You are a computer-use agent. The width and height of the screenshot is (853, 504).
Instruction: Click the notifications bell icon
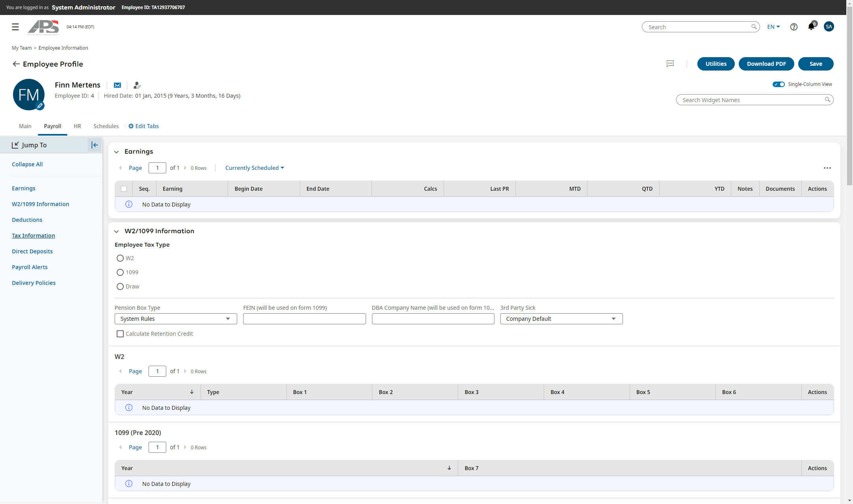(x=811, y=27)
